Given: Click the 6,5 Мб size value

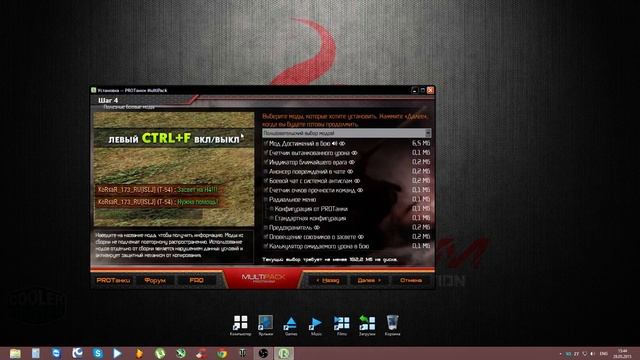Looking at the screenshot, I should pyautogui.click(x=421, y=143).
